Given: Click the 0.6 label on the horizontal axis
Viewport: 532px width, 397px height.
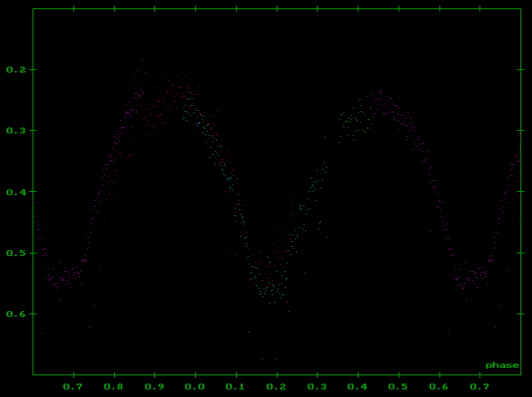Looking at the screenshot, I should click(x=439, y=387).
